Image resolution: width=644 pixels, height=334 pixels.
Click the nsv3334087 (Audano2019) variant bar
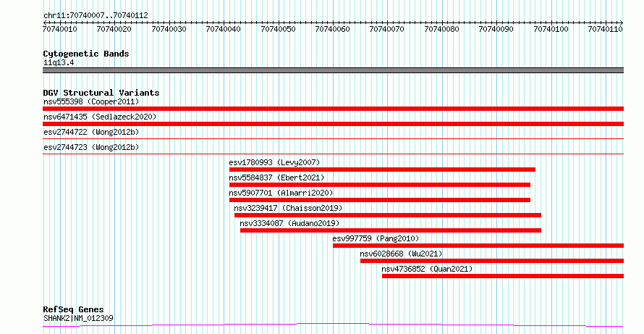pyautogui.click(x=391, y=230)
